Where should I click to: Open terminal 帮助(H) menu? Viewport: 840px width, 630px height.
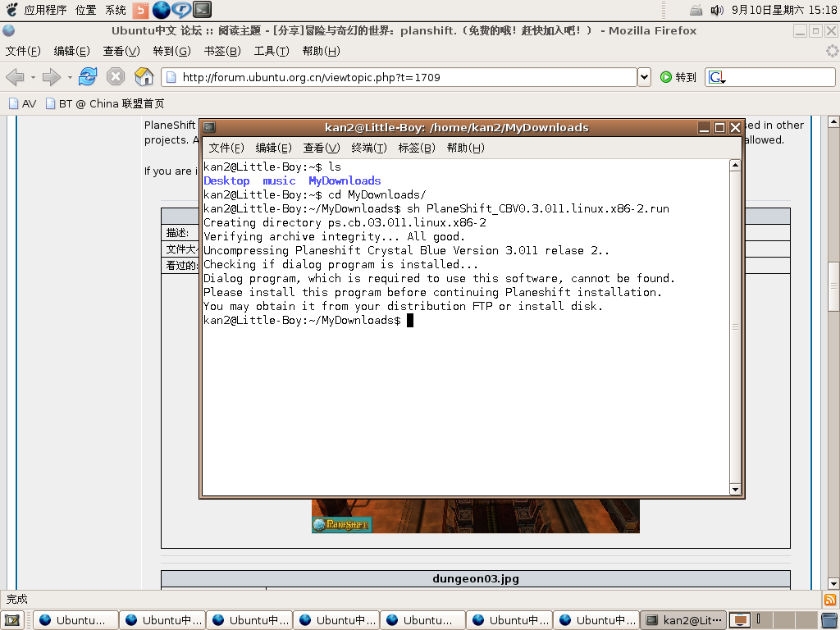tap(466, 148)
